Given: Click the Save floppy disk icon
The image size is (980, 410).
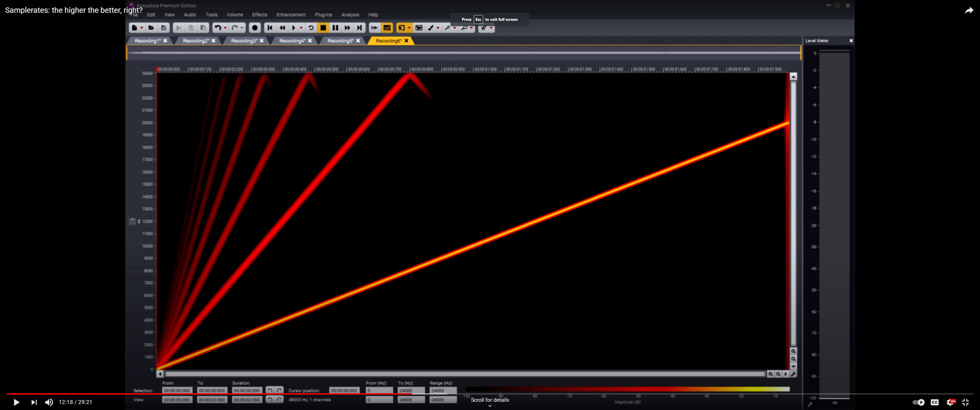Looking at the screenshot, I should click(x=164, y=28).
